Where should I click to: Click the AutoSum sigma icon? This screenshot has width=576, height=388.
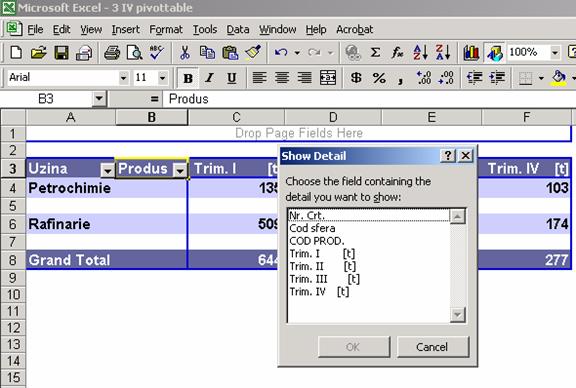375,53
